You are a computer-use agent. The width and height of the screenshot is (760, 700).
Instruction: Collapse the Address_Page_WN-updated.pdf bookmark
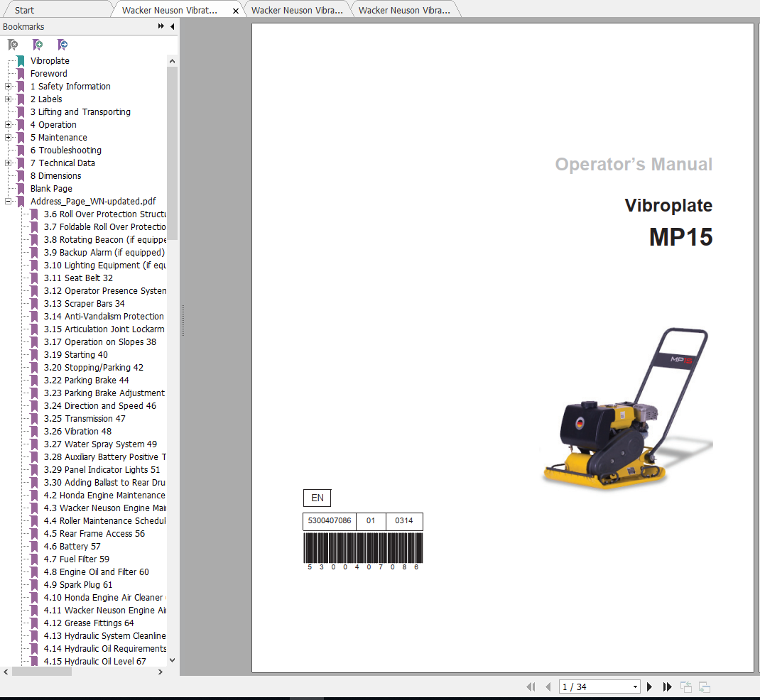point(9,201)
